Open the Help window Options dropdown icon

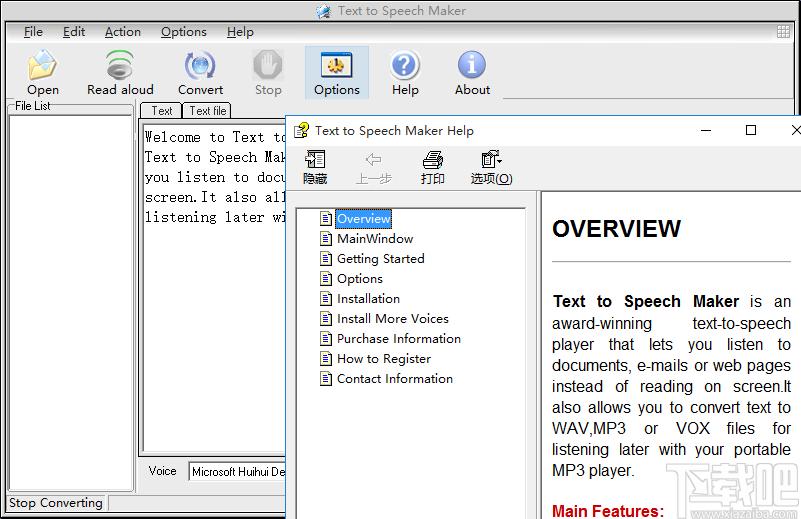point(491,167)
